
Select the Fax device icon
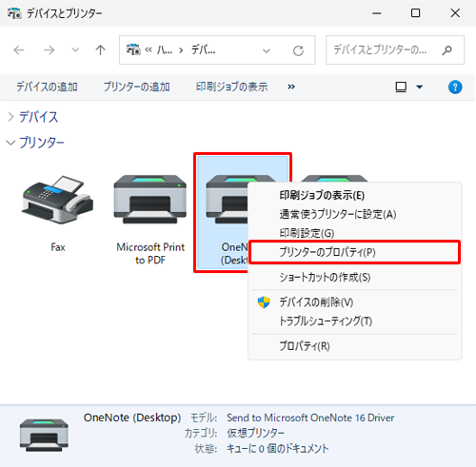[57, 200]
